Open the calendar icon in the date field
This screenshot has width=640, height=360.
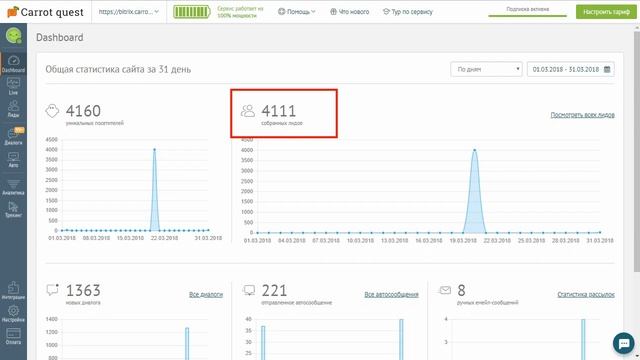click(x=607, y=69)
